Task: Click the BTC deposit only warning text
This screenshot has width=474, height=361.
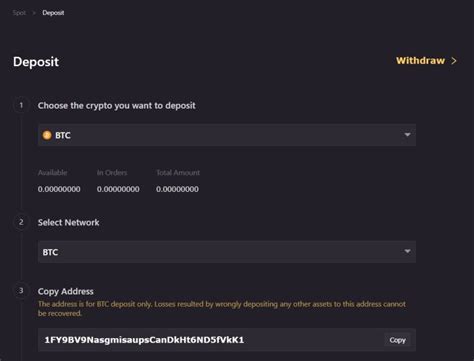Action: click(222, 309)
